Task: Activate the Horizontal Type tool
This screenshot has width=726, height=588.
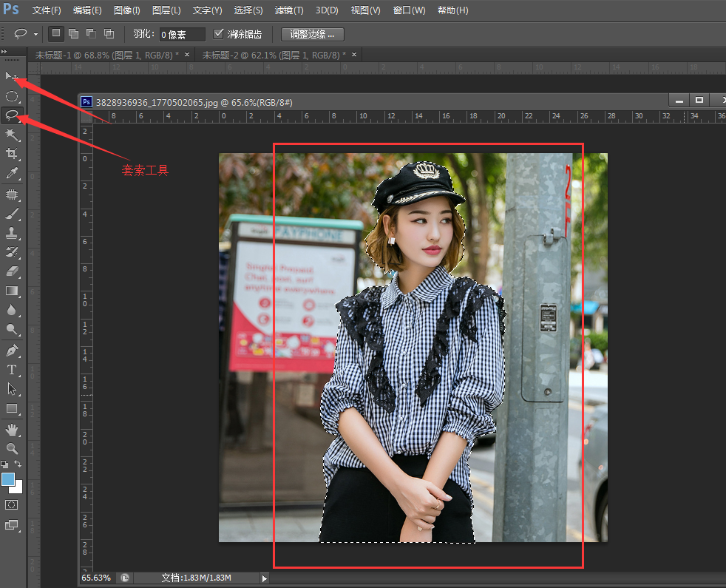Action: 12,370
